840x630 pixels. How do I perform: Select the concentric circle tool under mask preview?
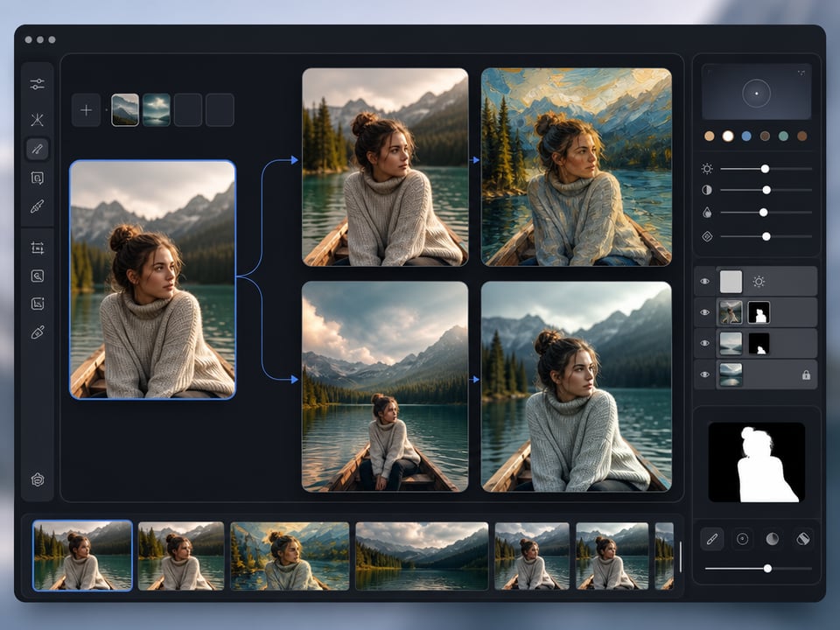(743, 539)
